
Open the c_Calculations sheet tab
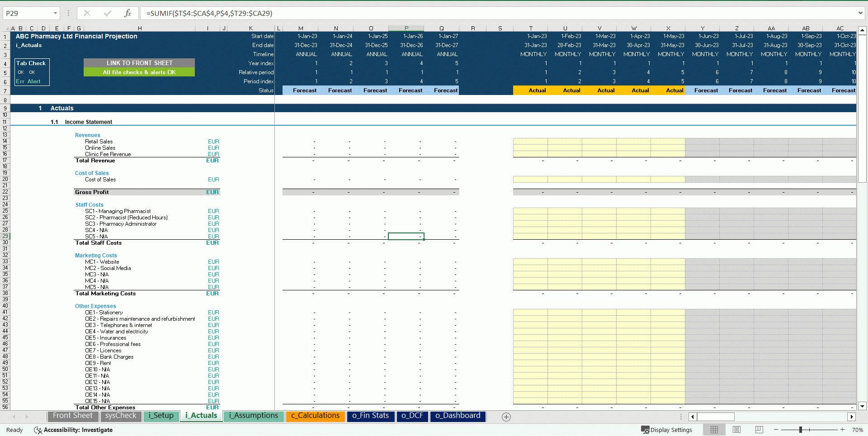click(x=315, y=416)
